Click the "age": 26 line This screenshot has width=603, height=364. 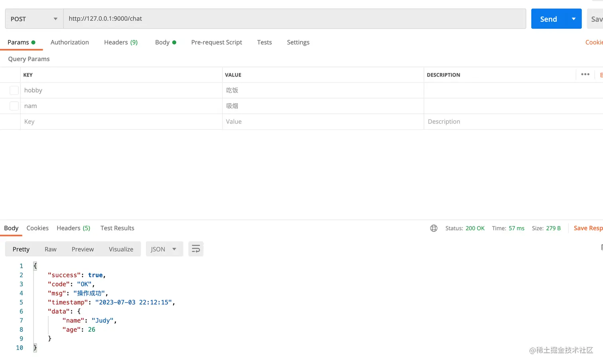pyautogui.click(x=79, y=330)
